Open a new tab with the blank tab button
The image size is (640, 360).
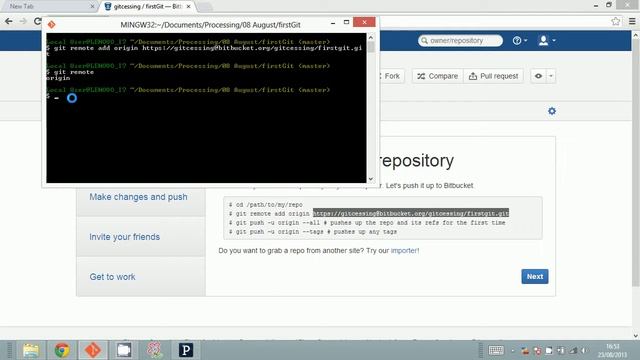(x=204, y=7)
